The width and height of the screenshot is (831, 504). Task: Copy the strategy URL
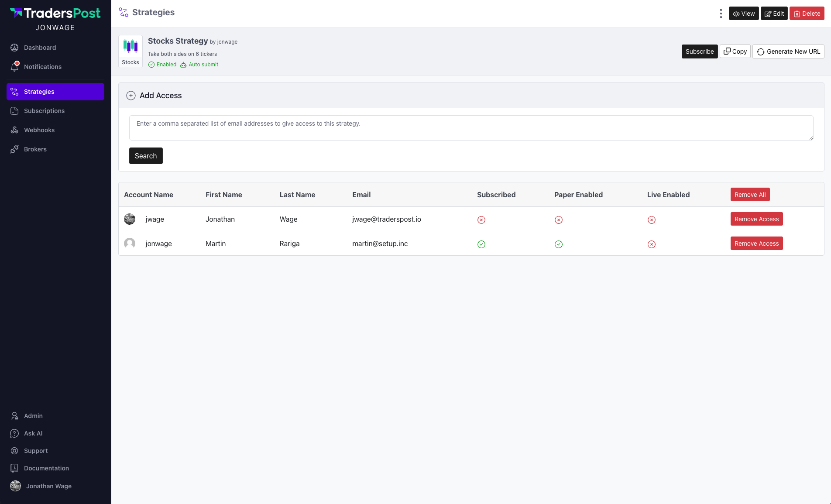[x=735, y=51]
